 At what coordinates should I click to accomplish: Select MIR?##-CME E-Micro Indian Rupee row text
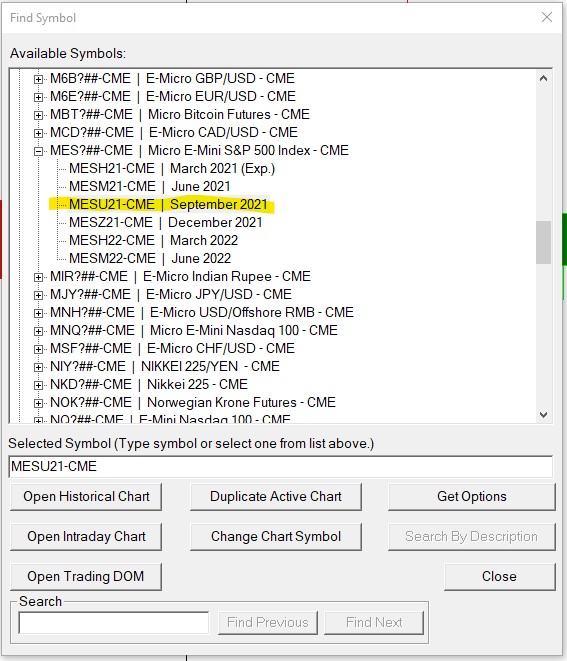180,277
